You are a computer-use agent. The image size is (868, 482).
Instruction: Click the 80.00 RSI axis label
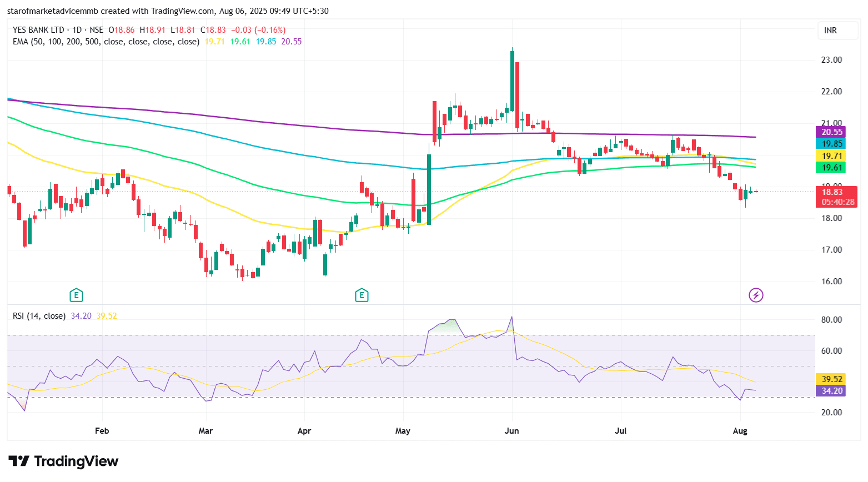click(831, 320)
